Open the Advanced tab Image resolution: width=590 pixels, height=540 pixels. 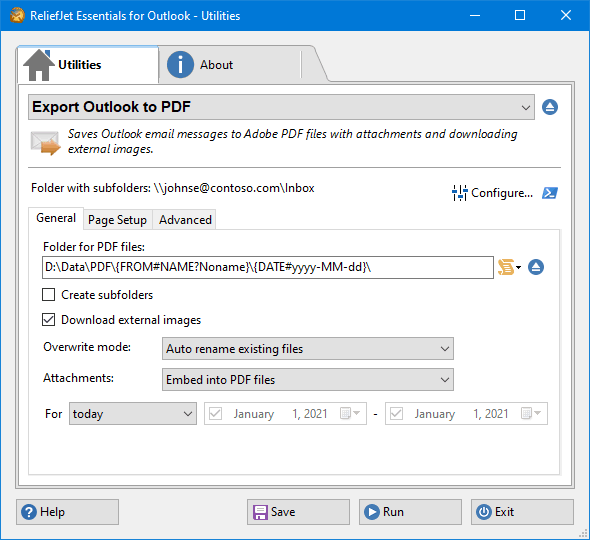pos(185,220)
